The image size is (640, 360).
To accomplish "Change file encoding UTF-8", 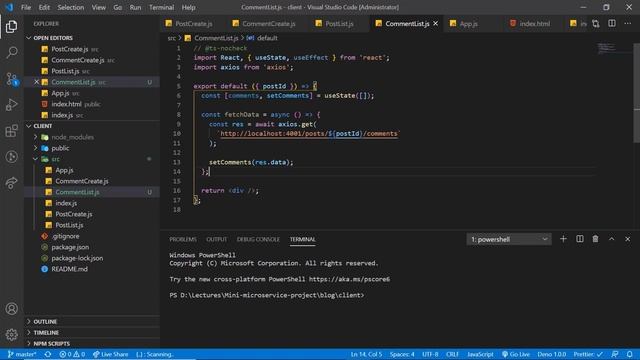I will click(430, 354).
